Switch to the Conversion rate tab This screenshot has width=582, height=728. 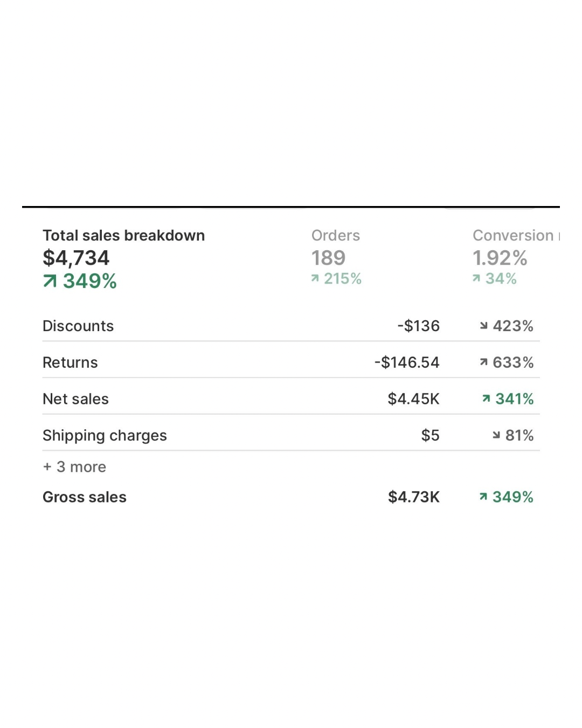(x=513, y=236)
